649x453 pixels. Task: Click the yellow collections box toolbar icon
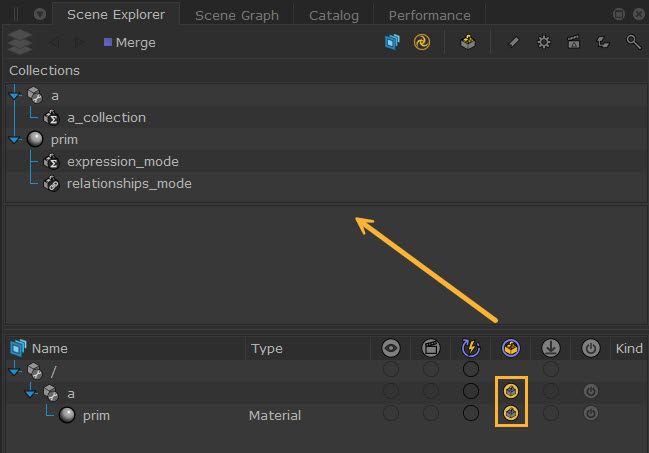point(468,43)
